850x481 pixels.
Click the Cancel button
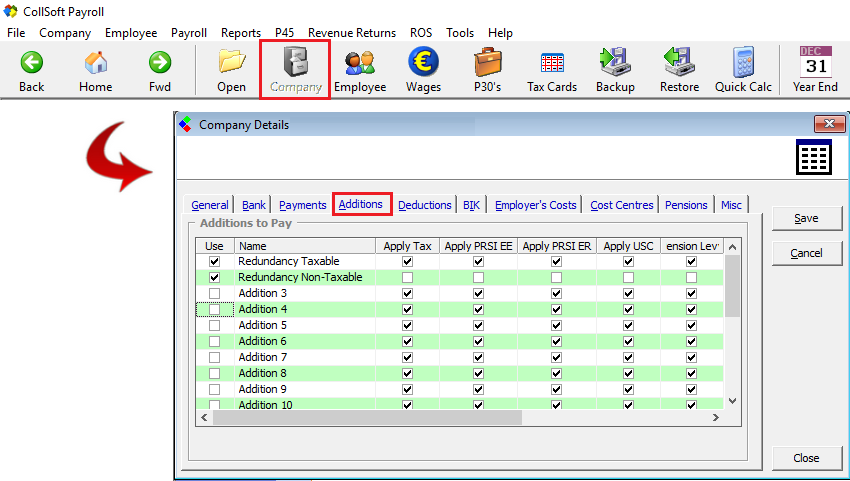coord(805,253)
